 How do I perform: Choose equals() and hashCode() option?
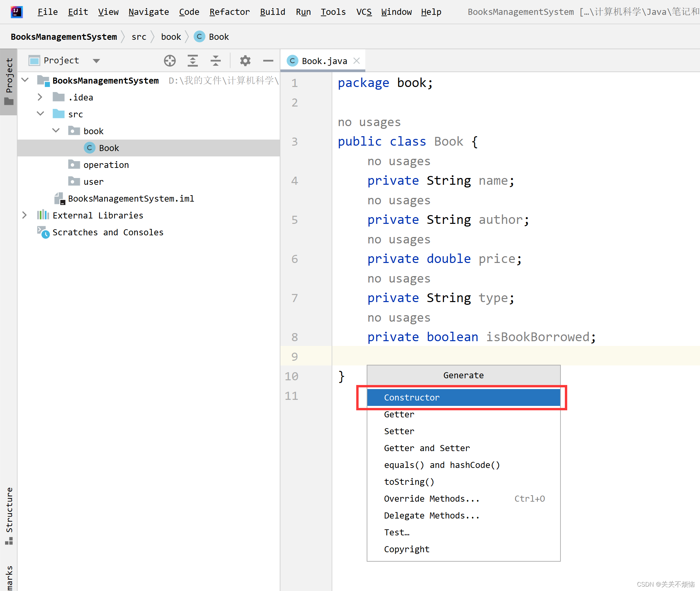[x=463, y=465]
